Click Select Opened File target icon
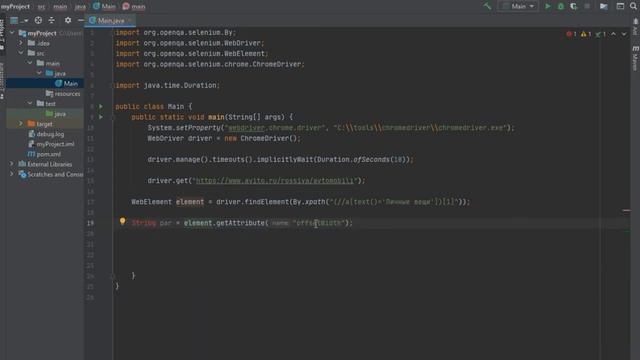The width and height of the screenshot is (640, 360). 38,20
